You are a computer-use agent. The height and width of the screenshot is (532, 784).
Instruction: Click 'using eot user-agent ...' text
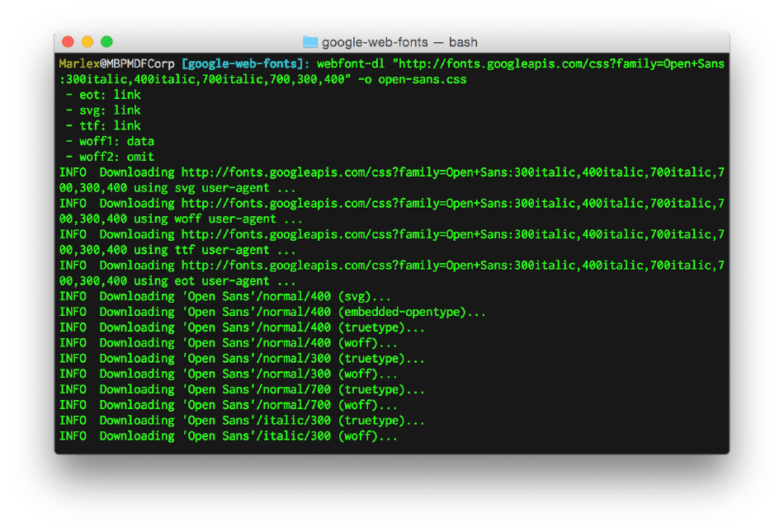pyautogui.click(x=215, y=281)
